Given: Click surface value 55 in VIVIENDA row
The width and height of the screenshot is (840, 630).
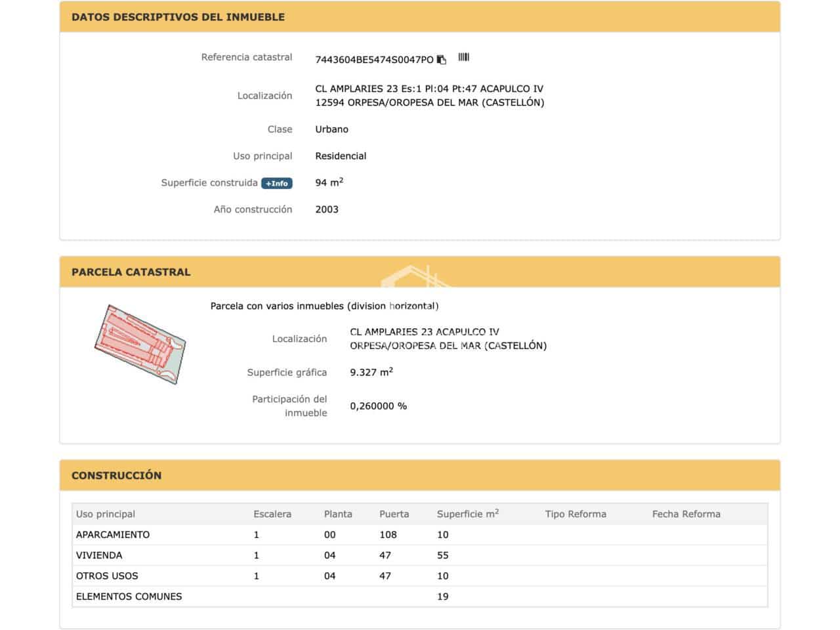Looking at the screenshot, I should [x=443, y=555].
